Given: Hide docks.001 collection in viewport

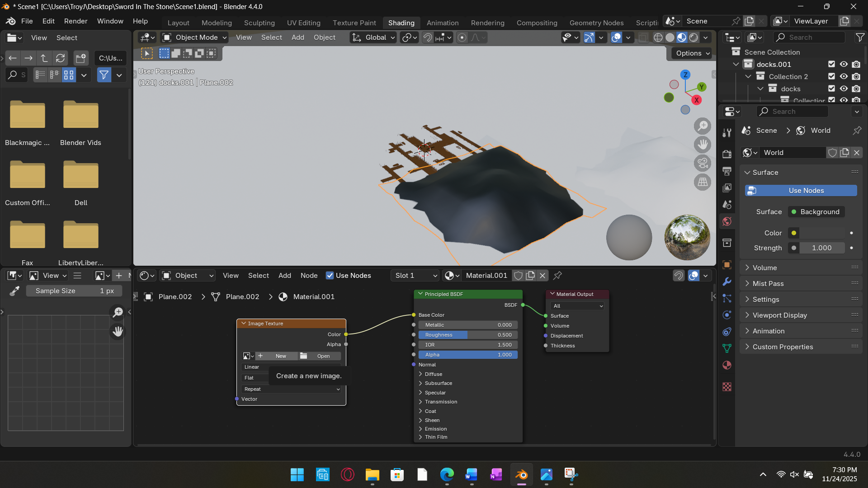Looking at the screenshot, I should [x=844, y=64].
